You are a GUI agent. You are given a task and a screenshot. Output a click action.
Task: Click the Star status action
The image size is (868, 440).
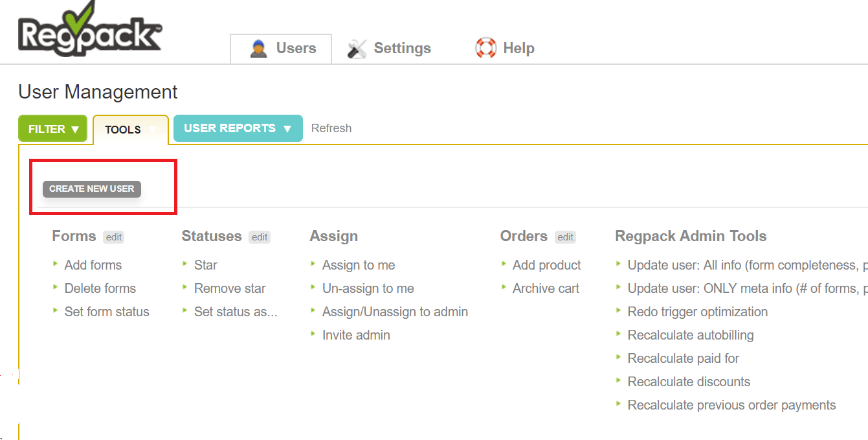(x=205, y=265)
